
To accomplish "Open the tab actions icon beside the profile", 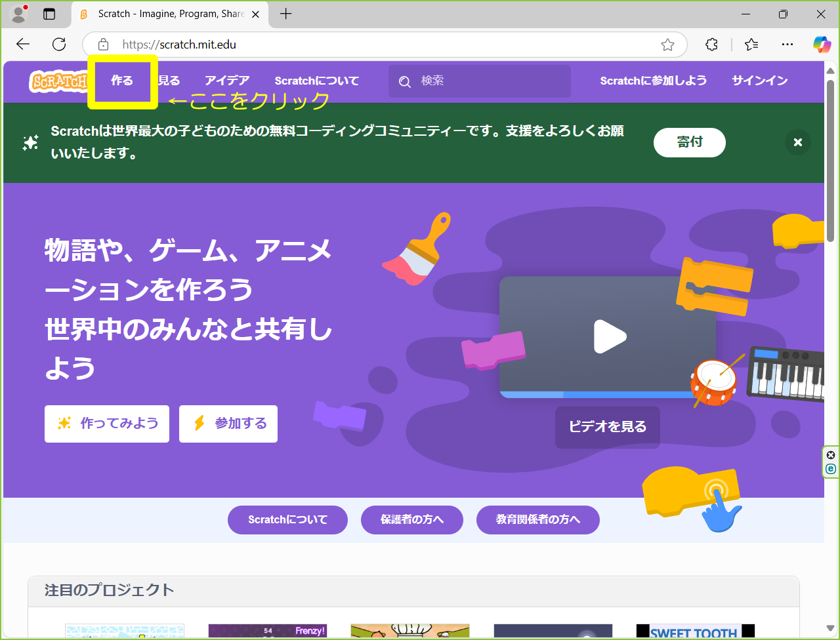I will [49, 14].
